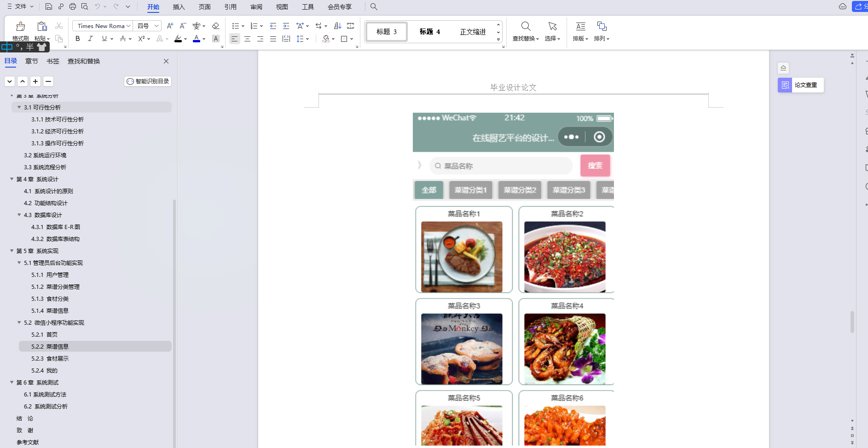Click the 智能识别目录 button
868x448 pixels.
click(x=148, y=81)
